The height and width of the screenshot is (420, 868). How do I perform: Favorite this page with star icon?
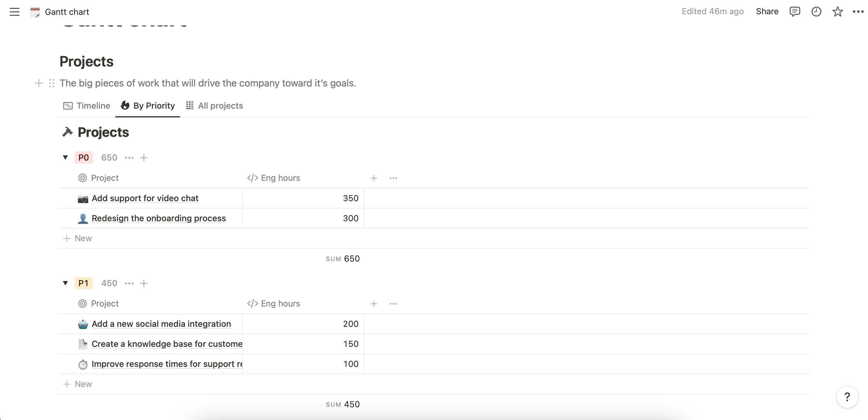coord(837,12)
